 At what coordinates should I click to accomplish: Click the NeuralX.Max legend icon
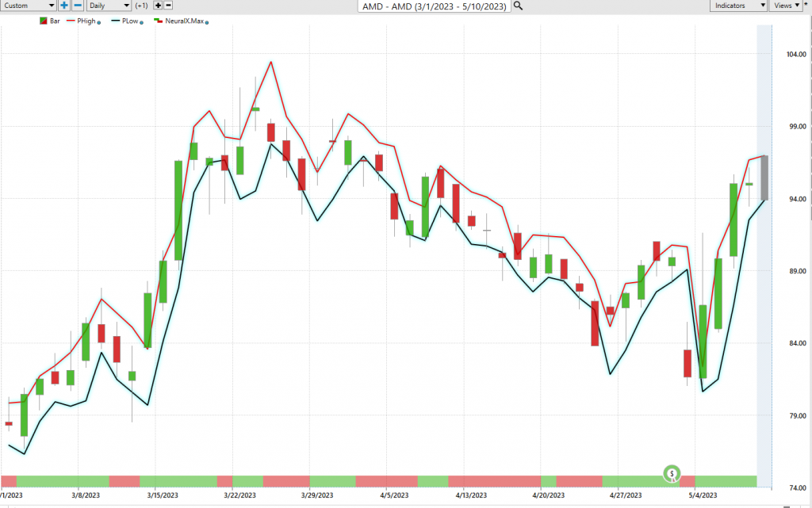tap(159, 21)
